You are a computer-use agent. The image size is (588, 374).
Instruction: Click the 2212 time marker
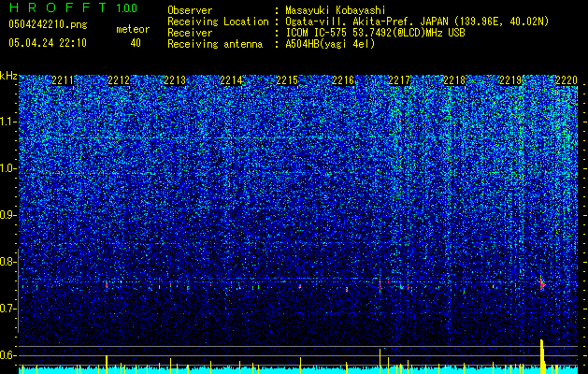tap(119, 80)
